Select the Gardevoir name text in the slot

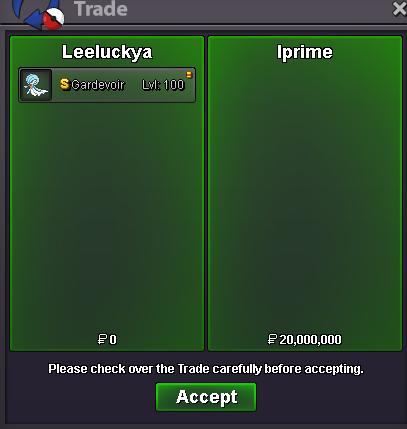pos(98,85)
